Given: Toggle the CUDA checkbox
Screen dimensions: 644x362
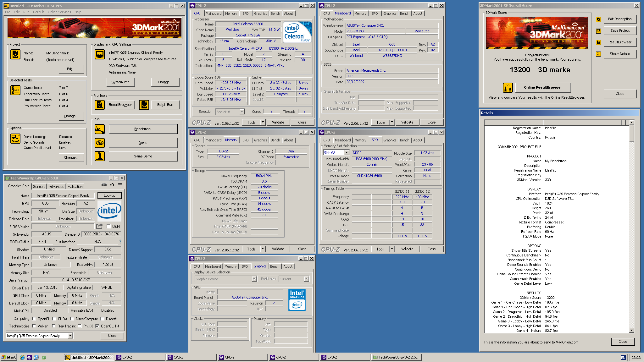Looking at the screenshot, I should pyautogui.click(x=54, y=319).
